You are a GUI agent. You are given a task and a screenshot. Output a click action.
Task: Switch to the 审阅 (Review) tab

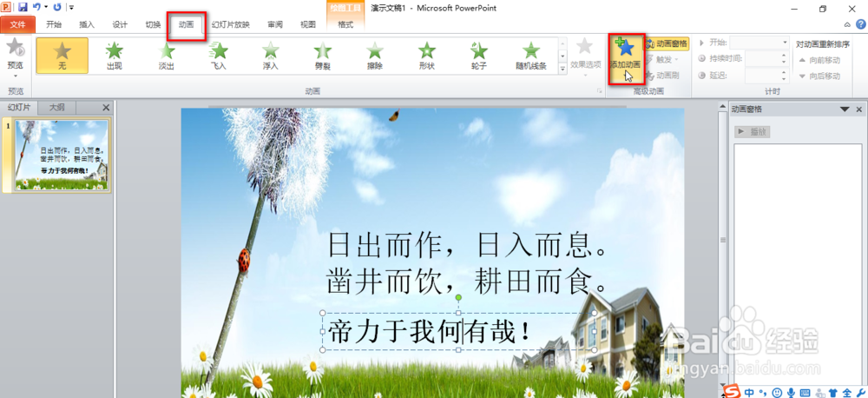[275, 24]
